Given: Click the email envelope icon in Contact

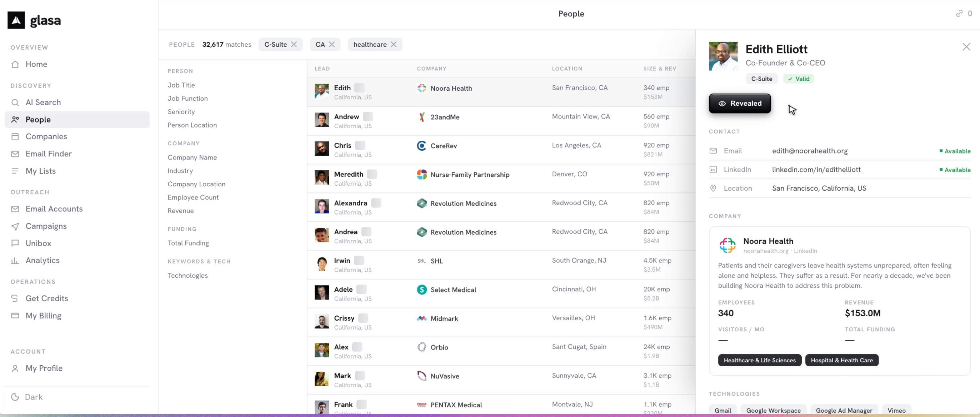Looking at the screenshot, I should 713,151.
